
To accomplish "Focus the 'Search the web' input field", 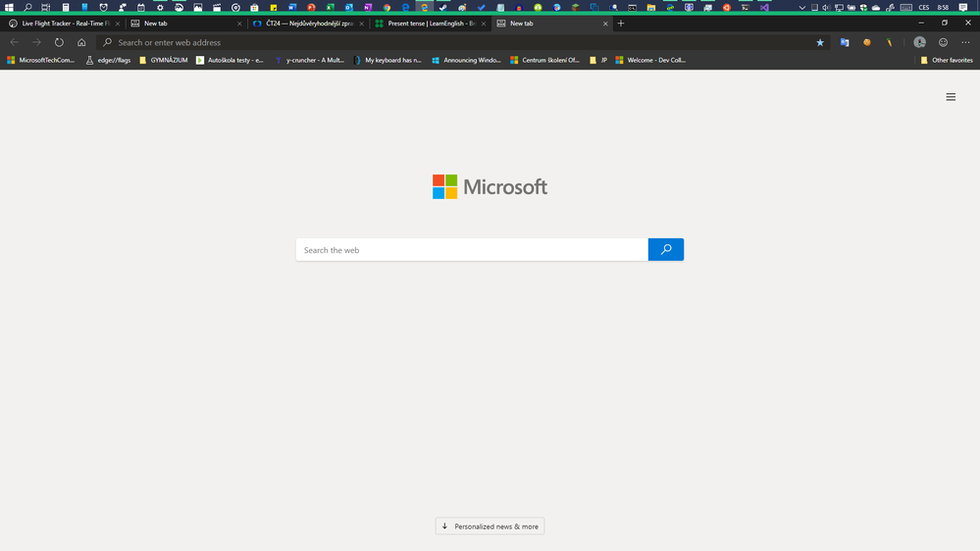I will (472, 249).
